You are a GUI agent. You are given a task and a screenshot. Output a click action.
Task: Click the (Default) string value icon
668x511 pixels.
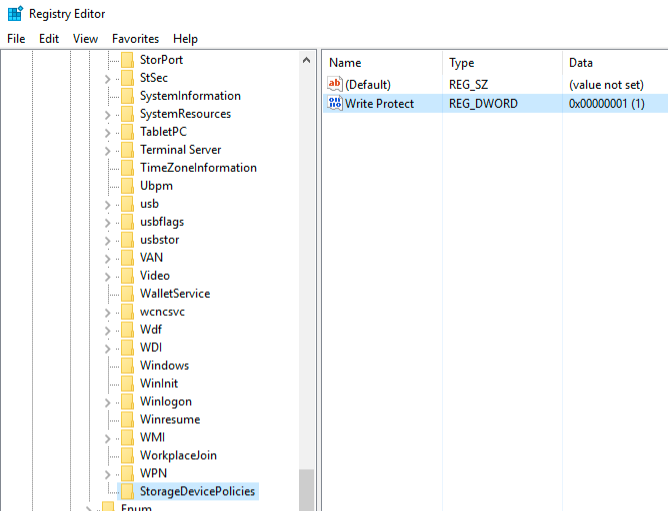click(335, 85)
